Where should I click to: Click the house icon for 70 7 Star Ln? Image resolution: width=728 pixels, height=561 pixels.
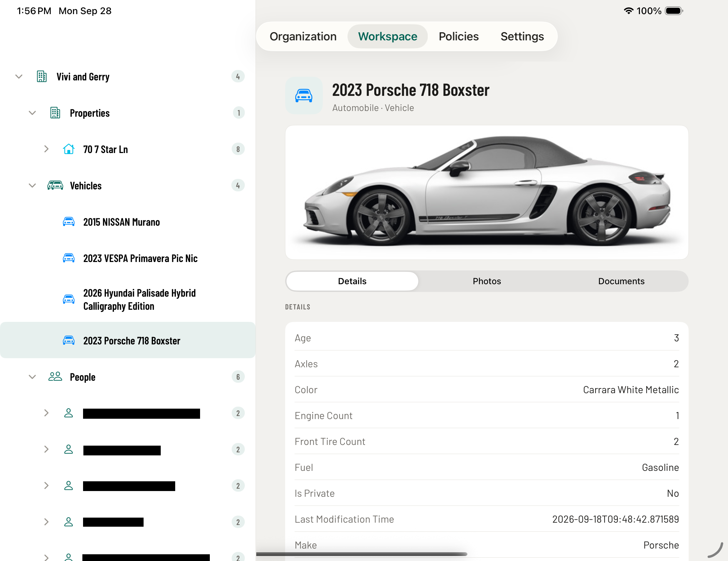coord(69,149)
